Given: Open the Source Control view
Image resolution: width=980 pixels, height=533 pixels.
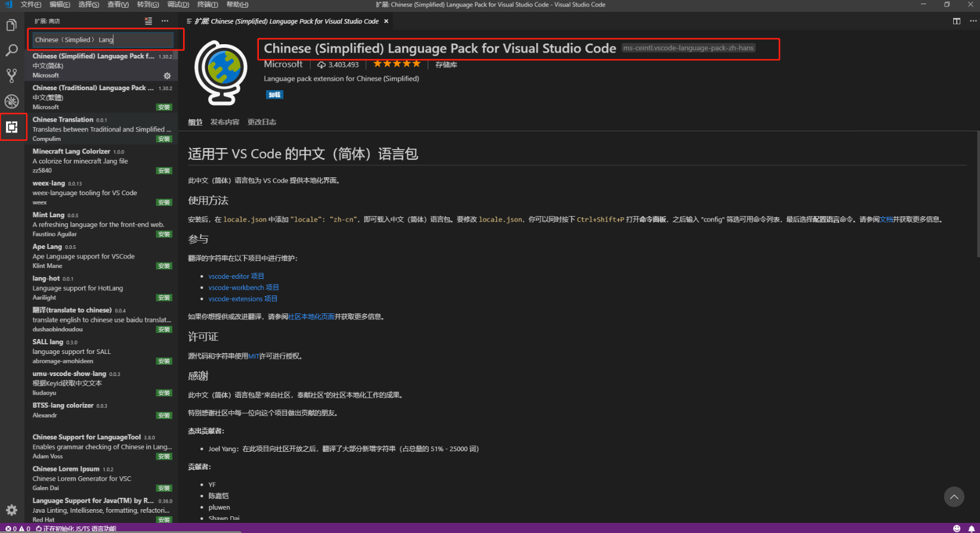Looking at the screenshot, I should 11,76.
